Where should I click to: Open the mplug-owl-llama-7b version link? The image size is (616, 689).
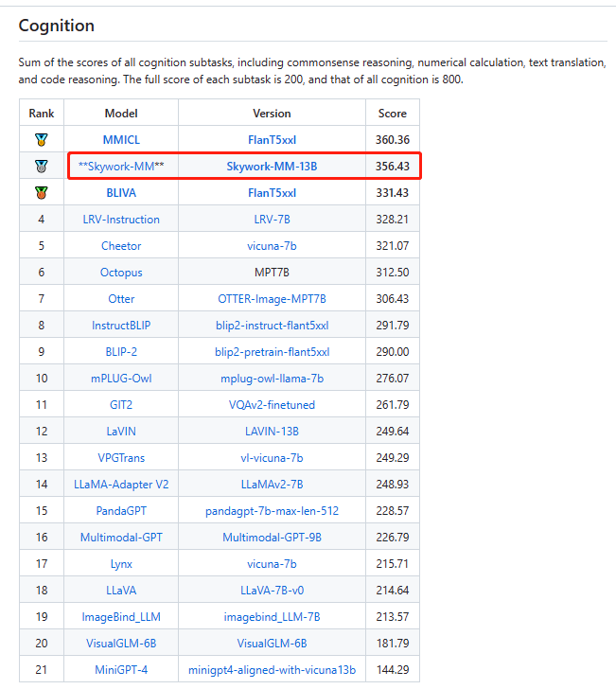272,379
